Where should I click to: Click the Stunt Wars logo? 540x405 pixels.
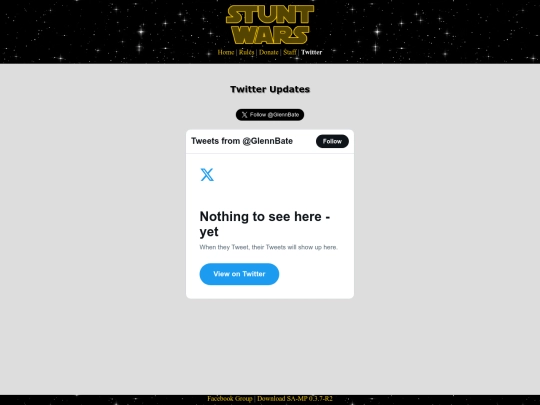(270, 24)
